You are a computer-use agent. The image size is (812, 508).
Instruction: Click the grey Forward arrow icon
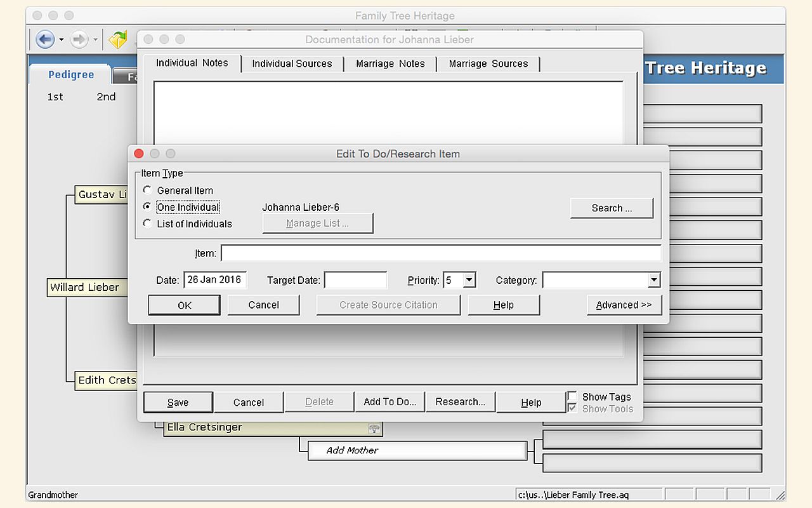click(x=79, y=40)
